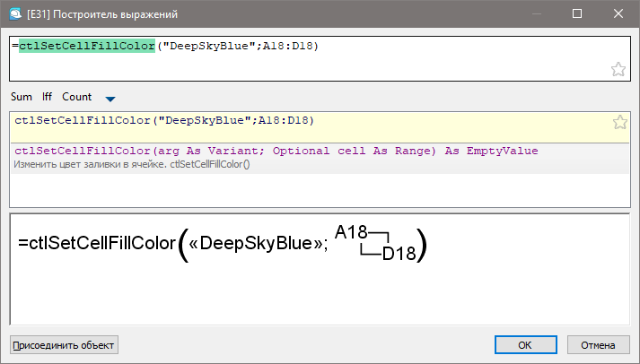Close the Построитель выражений dialog
640x364 pixels.
click(x=618, y=14)
